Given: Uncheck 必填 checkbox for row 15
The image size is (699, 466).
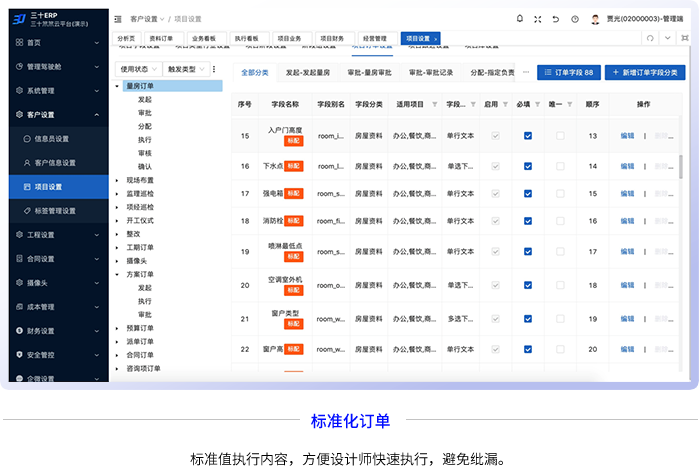Looking at the screenshot, I should click(x=528, y=136).
